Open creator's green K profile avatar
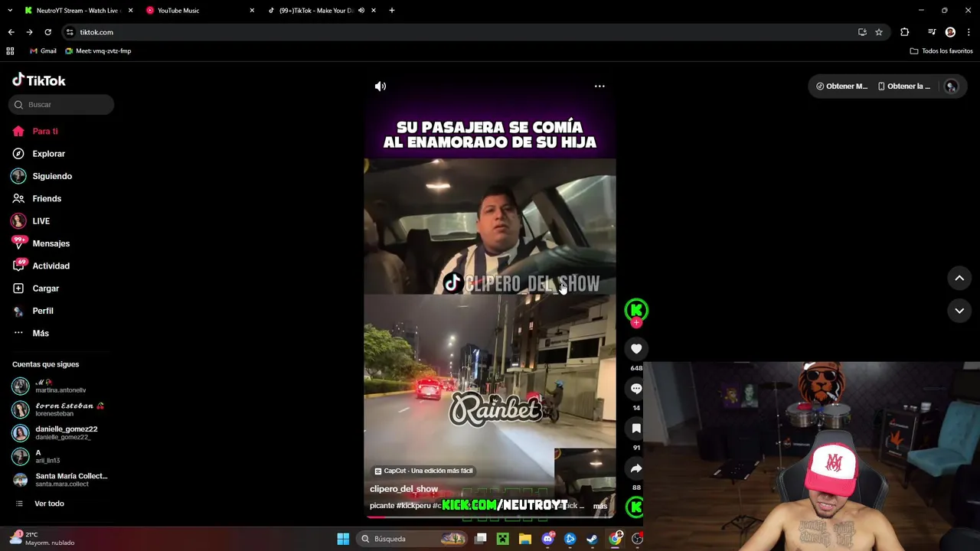Screen dimensions: 980x551 (x=636, y=309)
